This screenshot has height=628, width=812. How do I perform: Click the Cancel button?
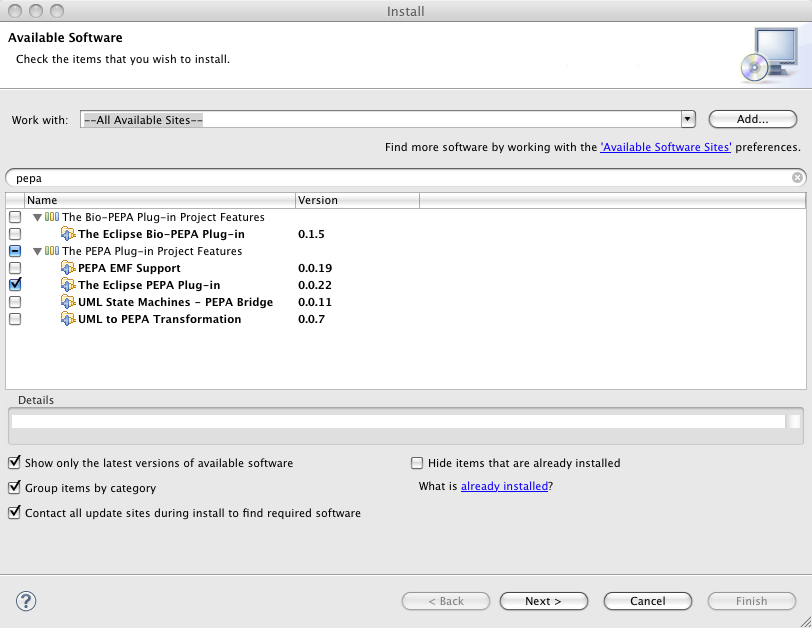click(x=647, y=601)
